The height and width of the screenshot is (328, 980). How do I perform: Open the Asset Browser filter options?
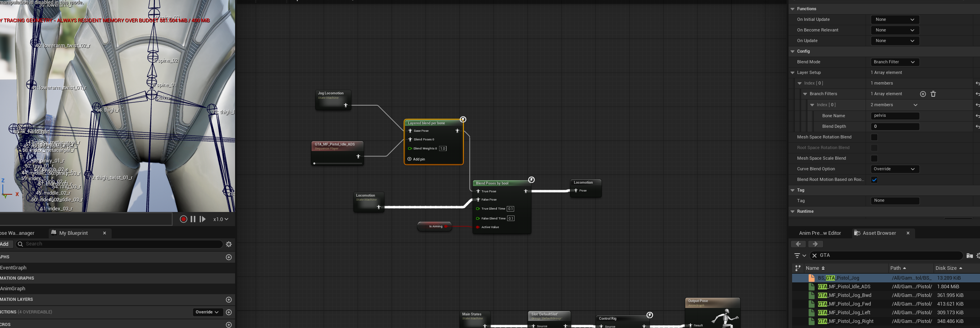click(800, 256)
